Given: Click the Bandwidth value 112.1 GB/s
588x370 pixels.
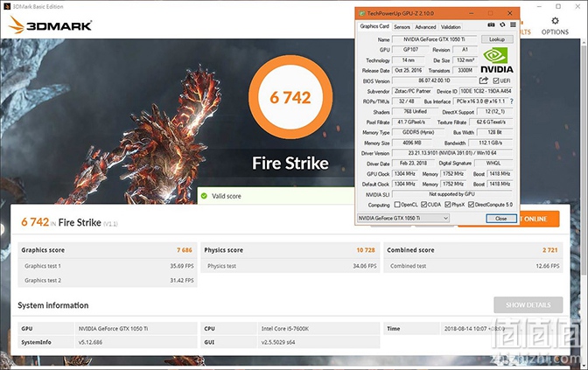Looking at the screenshot, I should click(x=490, y=143).
